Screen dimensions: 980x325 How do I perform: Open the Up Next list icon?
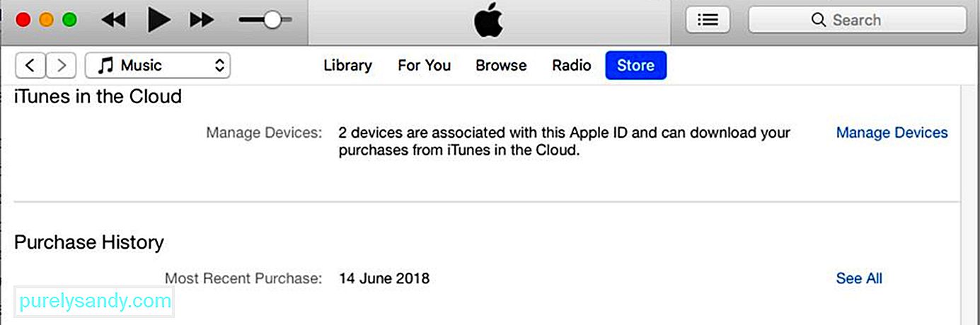point(708,20)
